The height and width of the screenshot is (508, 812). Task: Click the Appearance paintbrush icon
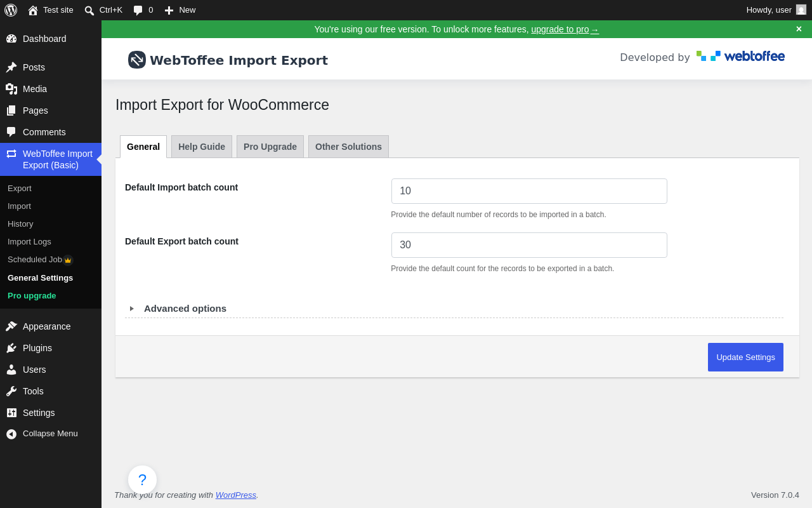coord(11,326)
